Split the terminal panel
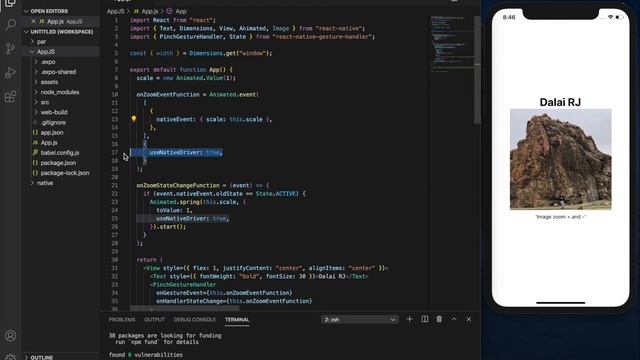 (424, 319)
